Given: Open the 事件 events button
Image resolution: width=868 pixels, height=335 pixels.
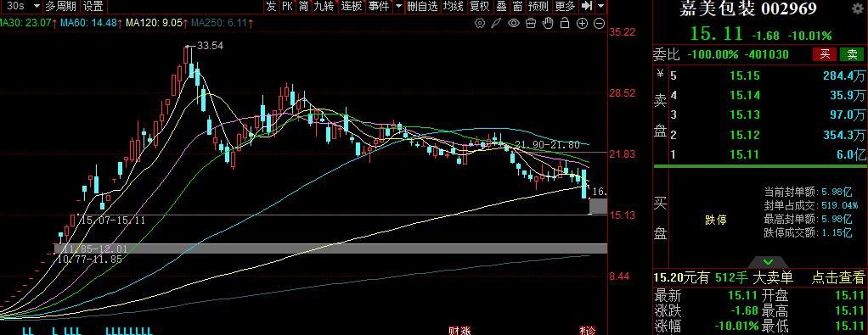Looking at the screenshot, I should click(x=379, y=6).
